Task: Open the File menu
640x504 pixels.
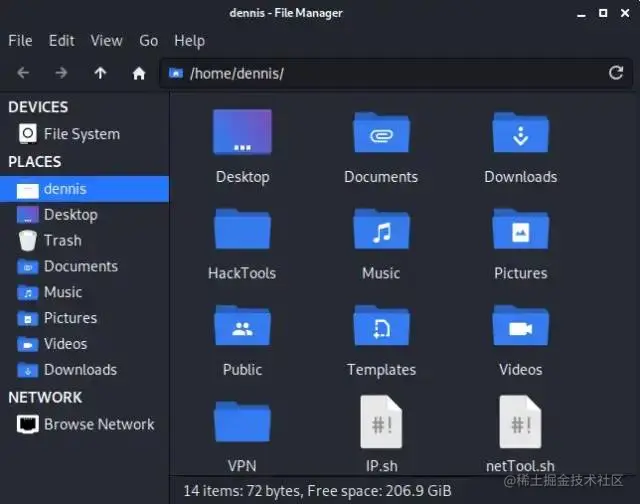Action: point(20,40)
